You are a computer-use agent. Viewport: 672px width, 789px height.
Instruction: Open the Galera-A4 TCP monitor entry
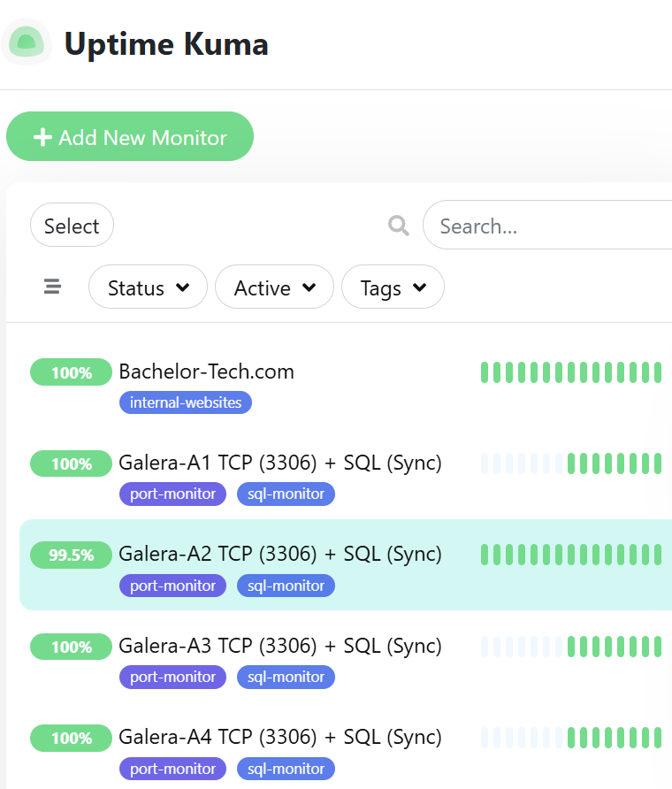coord(280,737)
